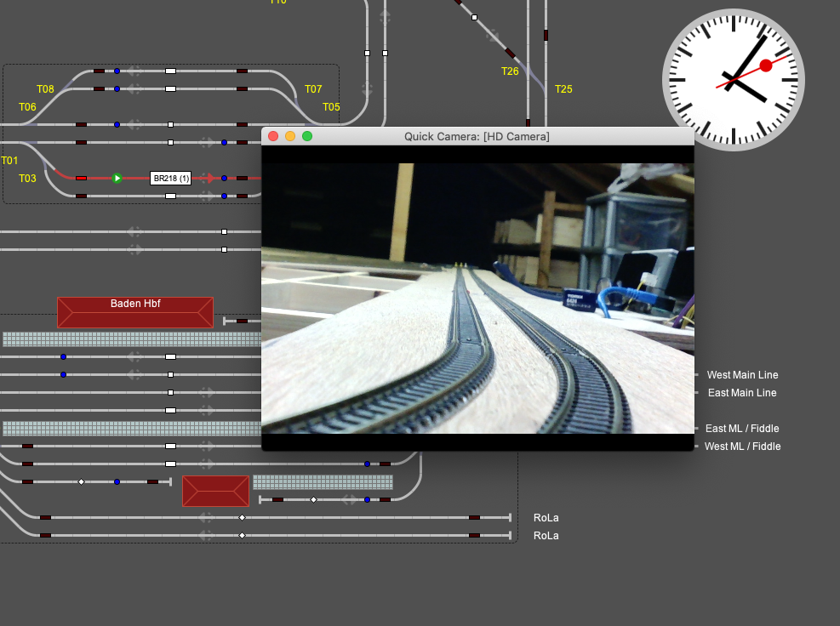Close the Quick Camera window
The width and height of the screenshot is (840, 626).
pos(273,136)
